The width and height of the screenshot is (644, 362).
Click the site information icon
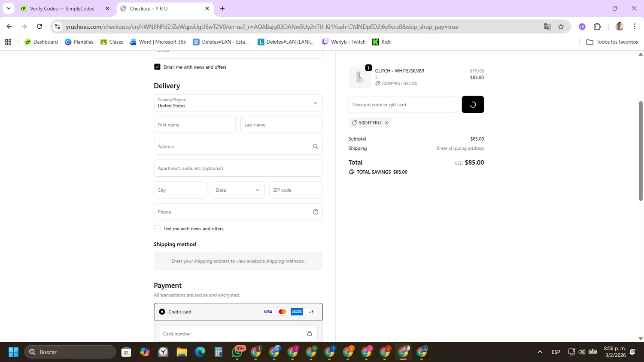[x=57, y=27]
